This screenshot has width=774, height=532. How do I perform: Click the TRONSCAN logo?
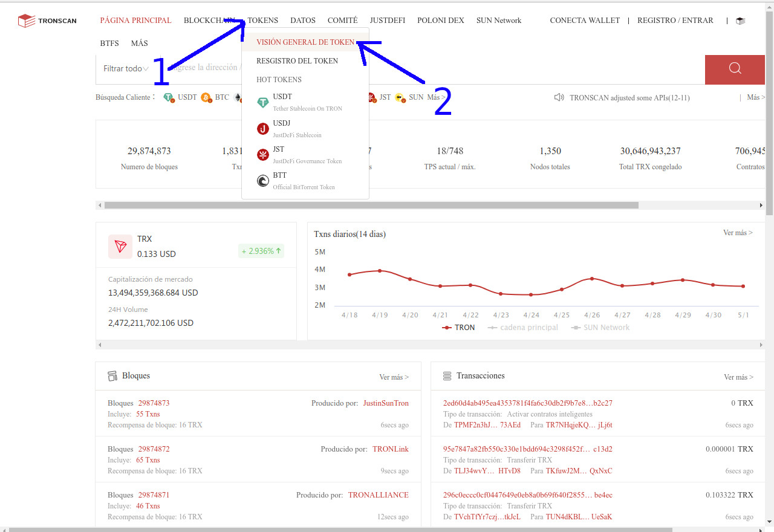(47, 21)
